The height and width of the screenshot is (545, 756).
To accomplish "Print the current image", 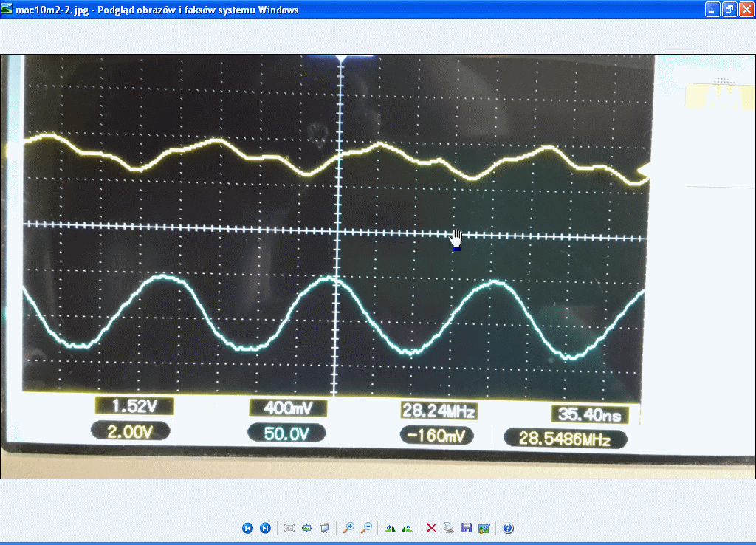I will (x=449, y=528).
